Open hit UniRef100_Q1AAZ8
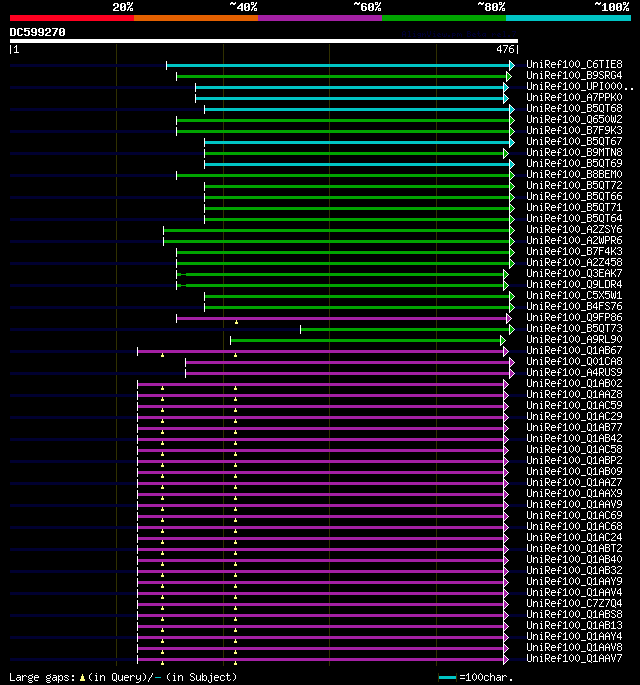The width and height of the screenshot is (640, 685). coord(574,394)
